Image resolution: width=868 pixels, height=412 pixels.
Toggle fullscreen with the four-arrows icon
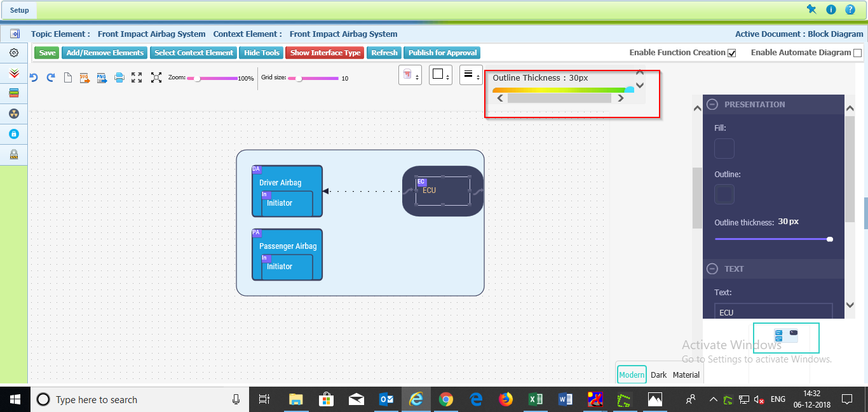137,77
